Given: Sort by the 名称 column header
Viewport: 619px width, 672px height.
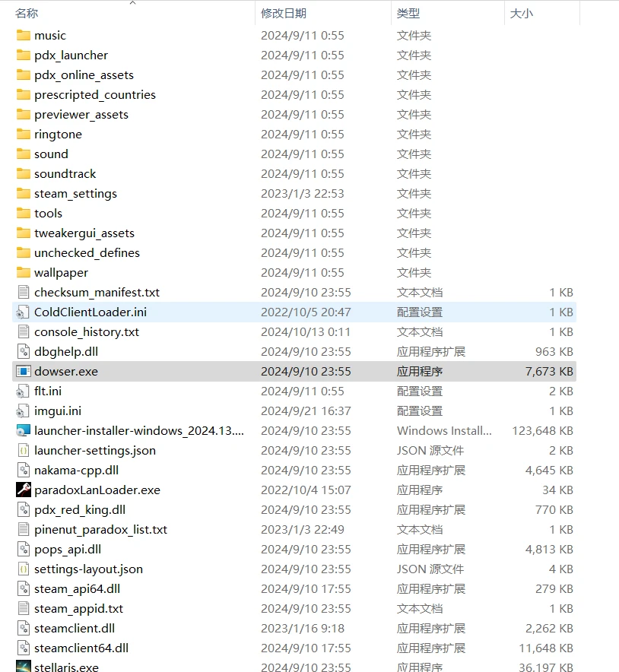Looking at the screenshot, I should tap(27, 13).
